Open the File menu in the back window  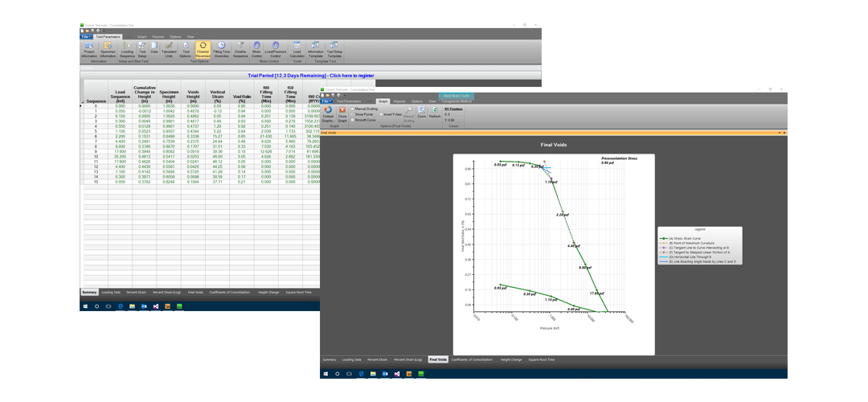[86, 36]
